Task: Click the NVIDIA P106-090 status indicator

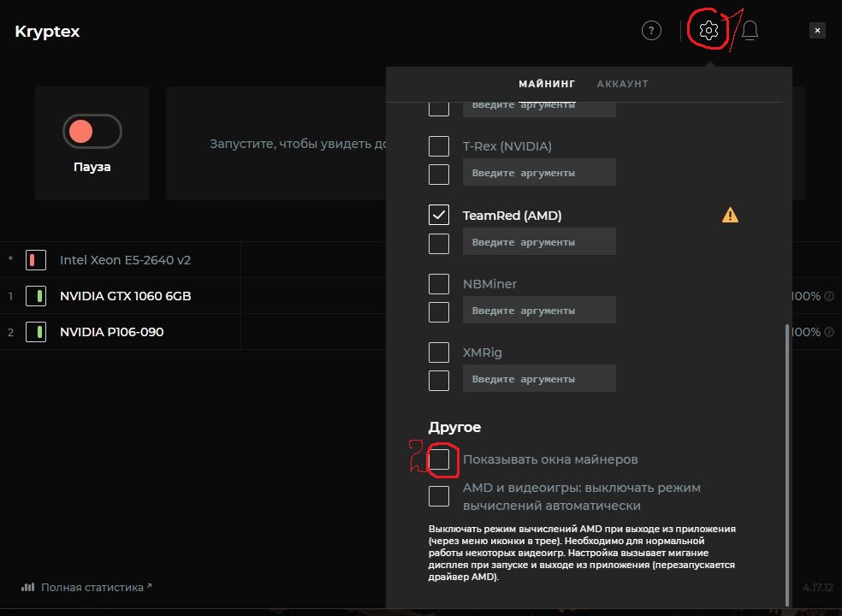Action: 36,332
